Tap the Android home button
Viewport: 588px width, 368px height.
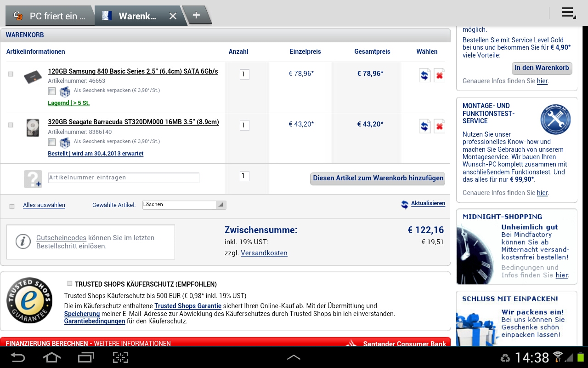pyautogui.click(x=51, y=357)
